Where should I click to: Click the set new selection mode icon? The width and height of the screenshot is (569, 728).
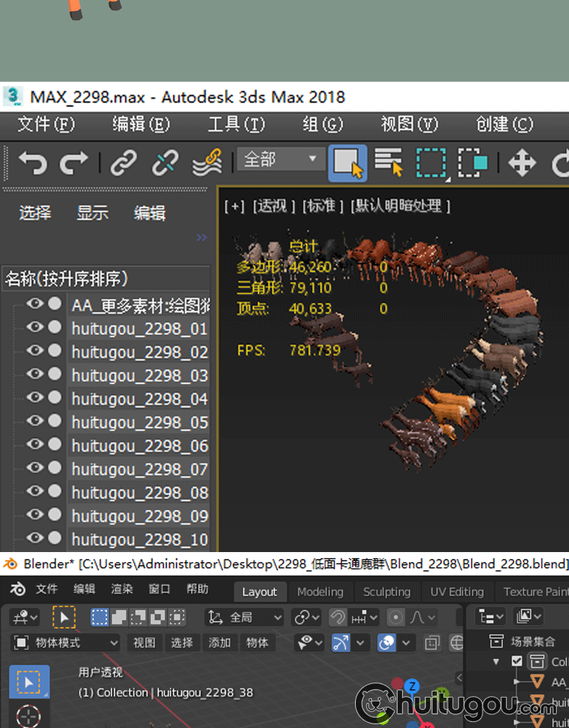(x=99, y=617)
